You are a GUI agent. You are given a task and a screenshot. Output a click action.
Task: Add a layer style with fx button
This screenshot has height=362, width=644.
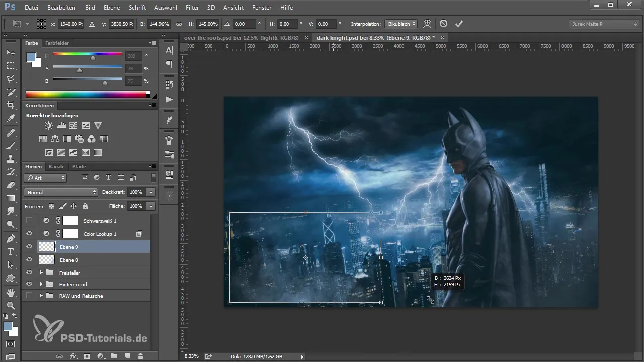coord(73,356)
